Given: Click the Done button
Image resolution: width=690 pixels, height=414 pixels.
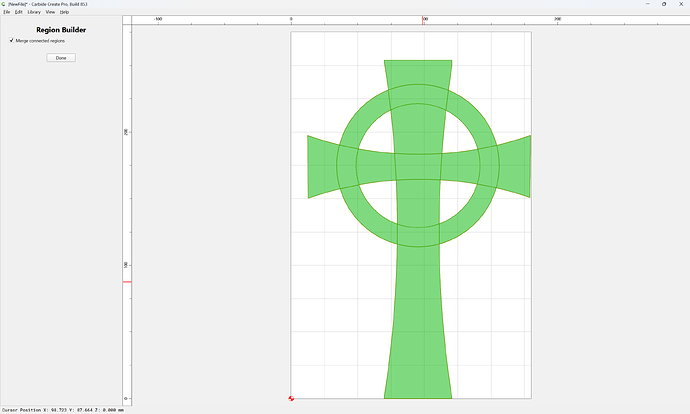Looking at the screenshot, I should [61, 58].
